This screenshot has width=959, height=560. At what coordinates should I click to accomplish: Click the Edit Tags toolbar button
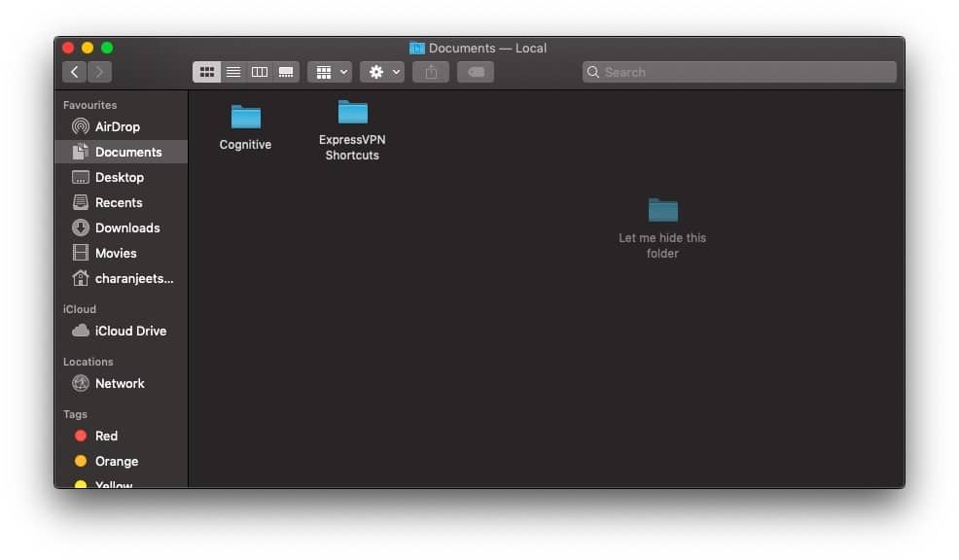tap(476, 72)
